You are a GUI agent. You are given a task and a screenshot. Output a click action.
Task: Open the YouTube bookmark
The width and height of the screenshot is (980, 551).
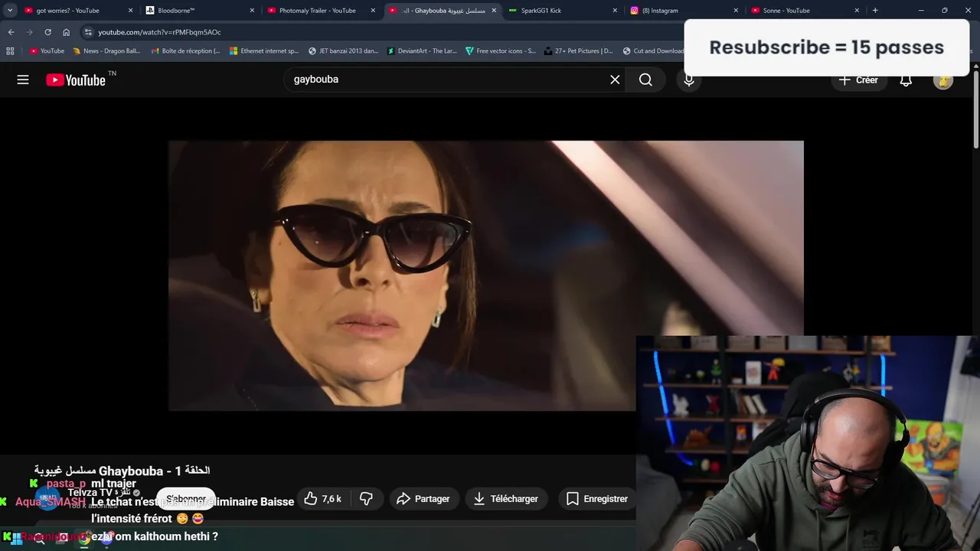pyautogui.click(x=47, y=51)
